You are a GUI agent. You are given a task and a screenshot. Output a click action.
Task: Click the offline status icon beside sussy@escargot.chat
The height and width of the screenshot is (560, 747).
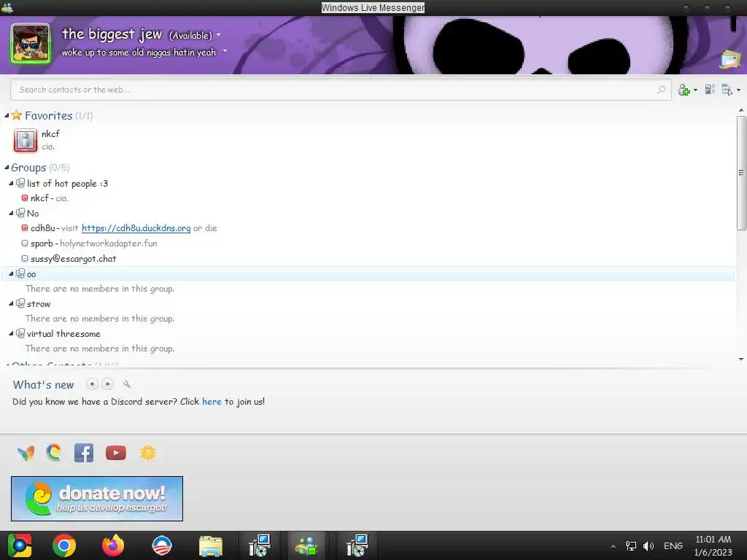click(x=25, y=258)
